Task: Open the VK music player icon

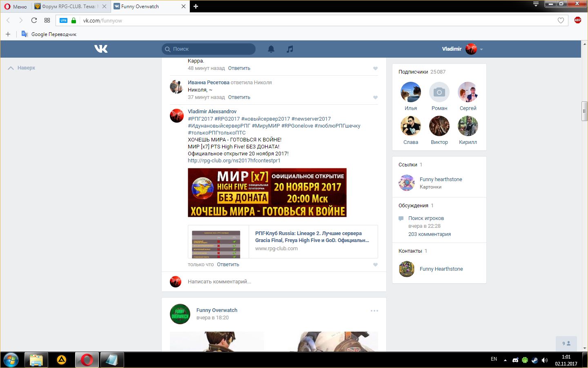Action: coord(290,49)
